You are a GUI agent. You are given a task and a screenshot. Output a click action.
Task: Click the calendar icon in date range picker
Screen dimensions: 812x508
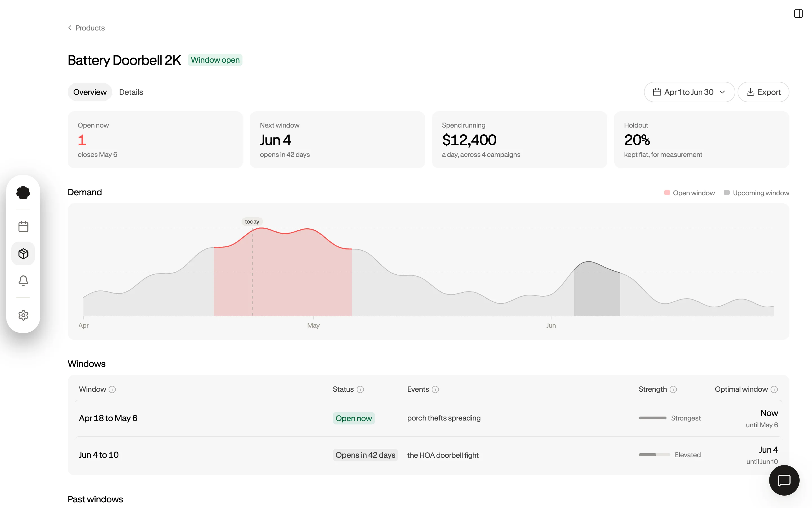click(657, 92)
